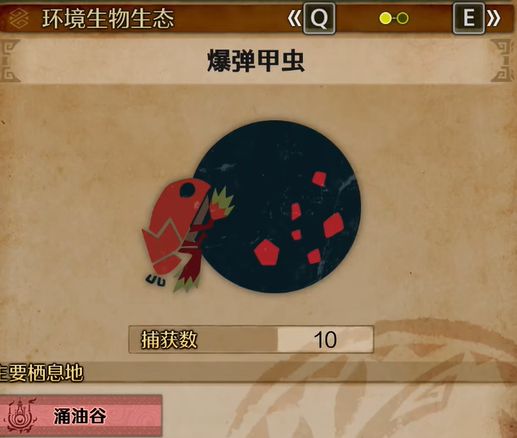This screenshot has height=438, width=517.
Task: Open the 涌油谷 habitat entry
Action: [x=81, y=416]
